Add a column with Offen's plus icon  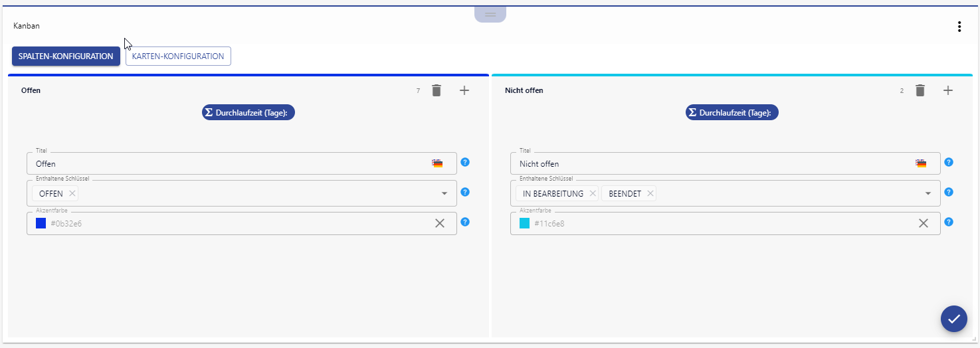pos(464,91)
